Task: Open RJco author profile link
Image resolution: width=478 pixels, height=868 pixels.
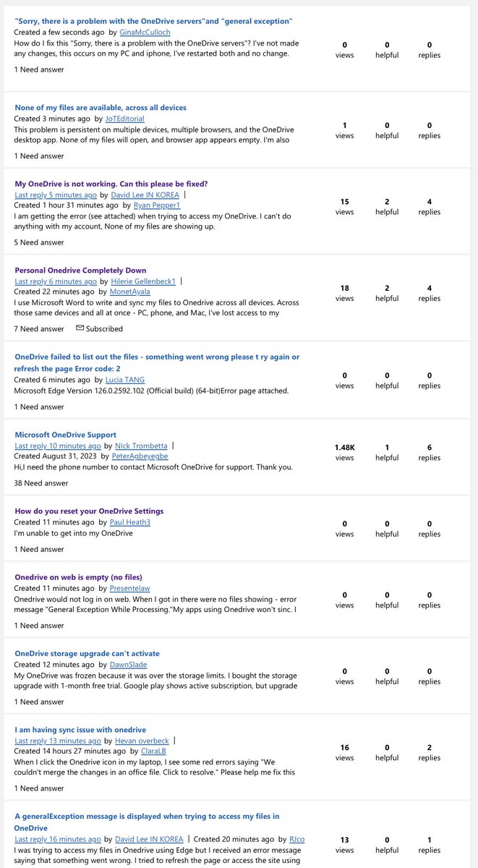Action: pos(296,839)
